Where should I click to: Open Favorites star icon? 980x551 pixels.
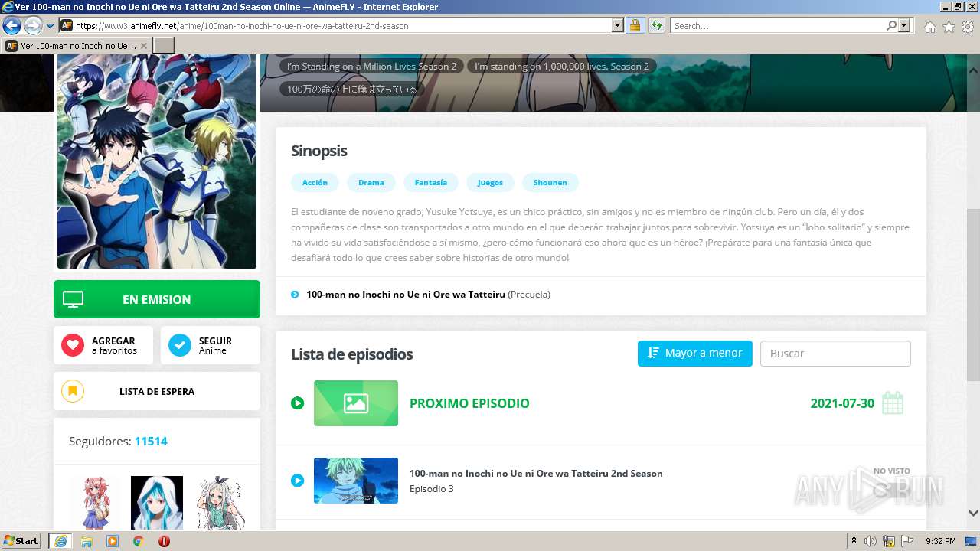[x=949, y=27]
